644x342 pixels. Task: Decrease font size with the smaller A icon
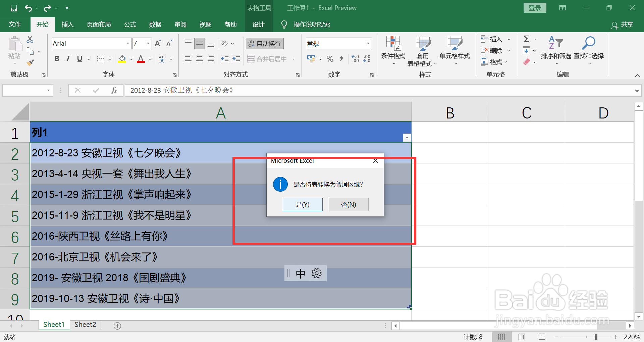coord(169,43)
